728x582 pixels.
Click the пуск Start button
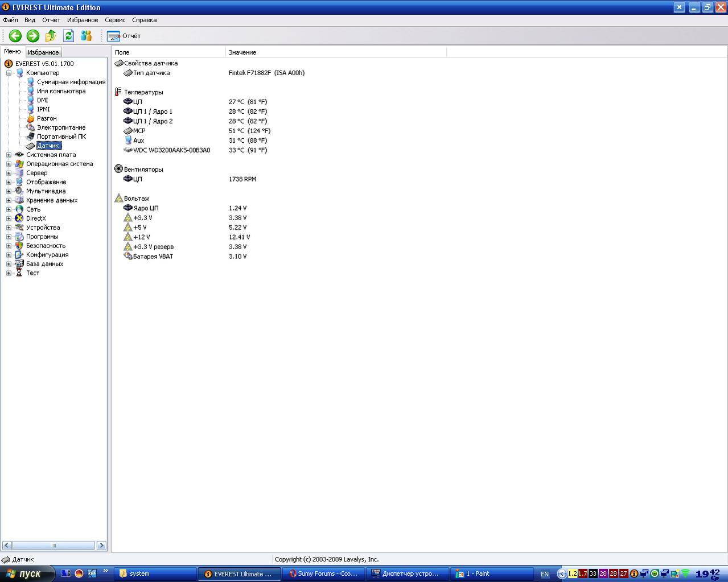tap(26, 573)
